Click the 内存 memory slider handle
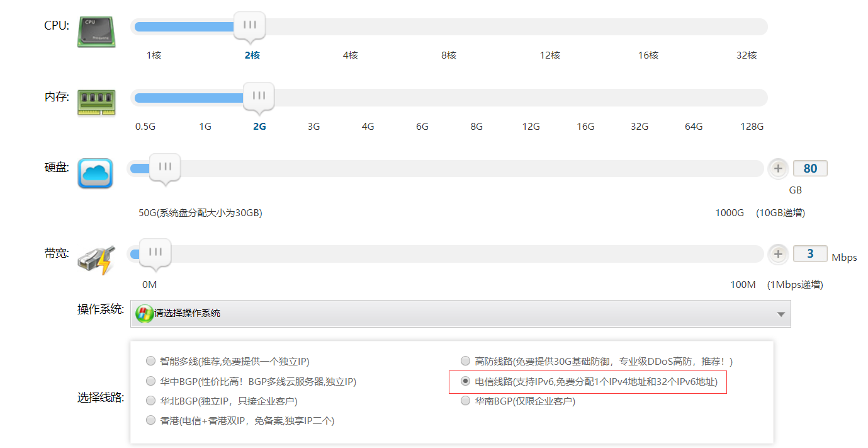Image resolution: width=868 pixels, height=448 pixels. tap(258, 96)
